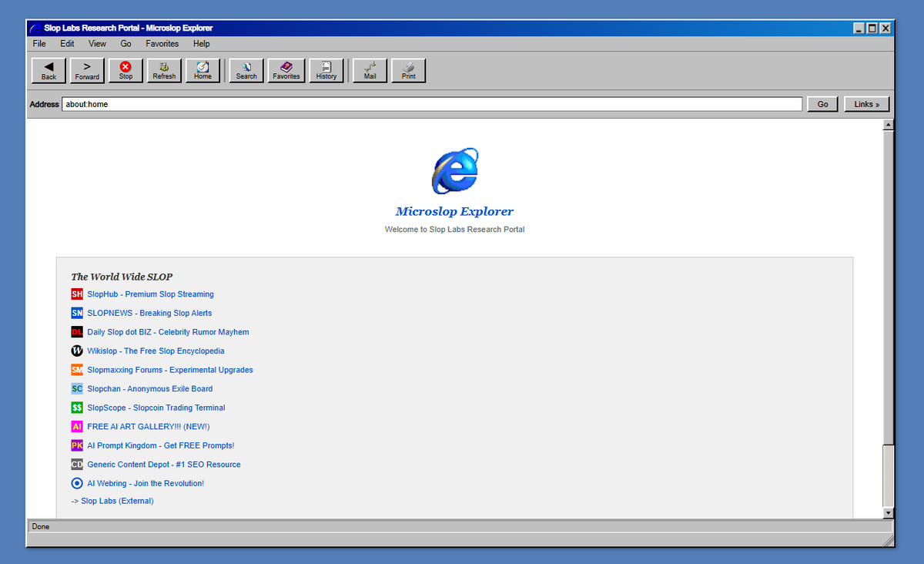Image resolution: width=924 pixels, height=564 pixels.
Task: Click the Back toolbar button
Action: (49, 71)
